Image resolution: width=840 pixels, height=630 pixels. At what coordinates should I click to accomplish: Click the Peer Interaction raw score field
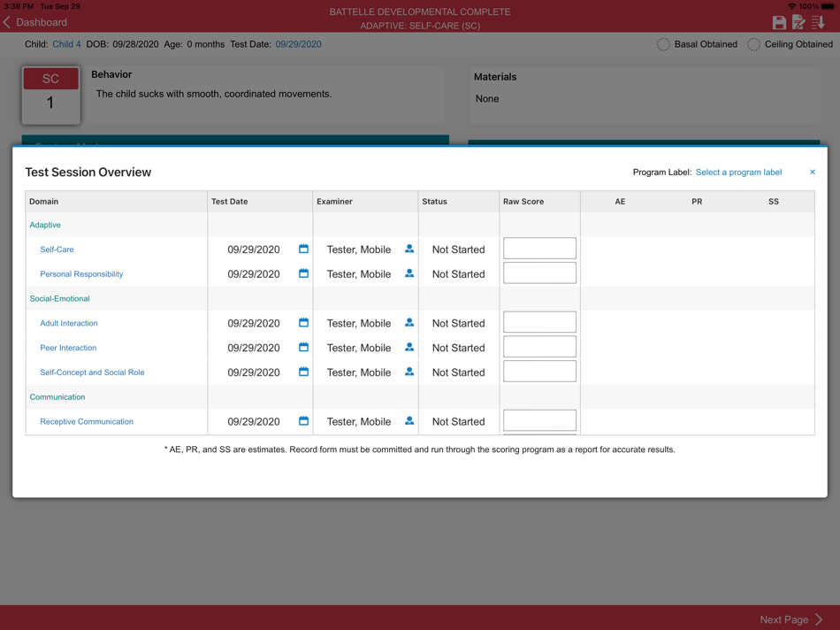tap(539, 347)
